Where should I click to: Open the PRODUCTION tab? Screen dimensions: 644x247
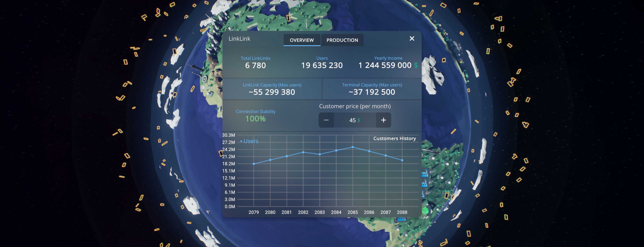click(x=342, y=40)
